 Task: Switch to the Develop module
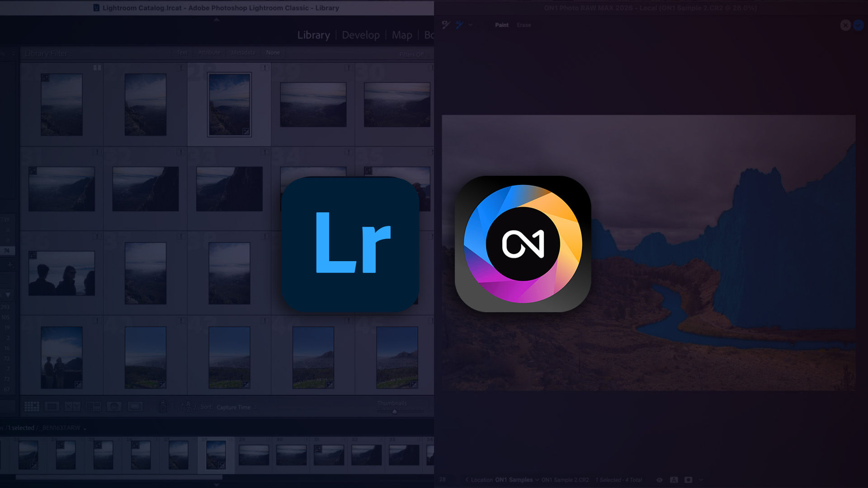pyautogui.click(x=361, y=35)
